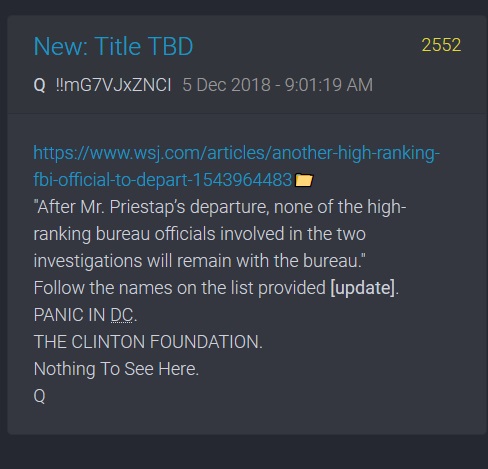The image size is (488, 469).
Task: Select the line "Nothing To See Here."
Action: coord(116,369)
